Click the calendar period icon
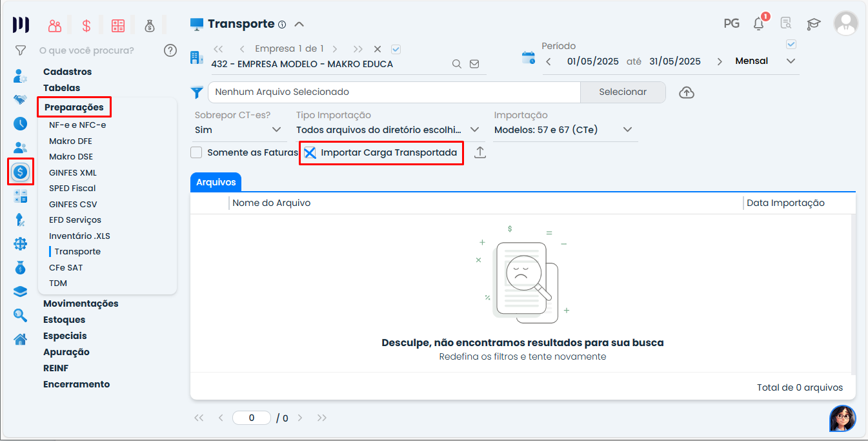868x441 pixels. click(x=528, y=58)
